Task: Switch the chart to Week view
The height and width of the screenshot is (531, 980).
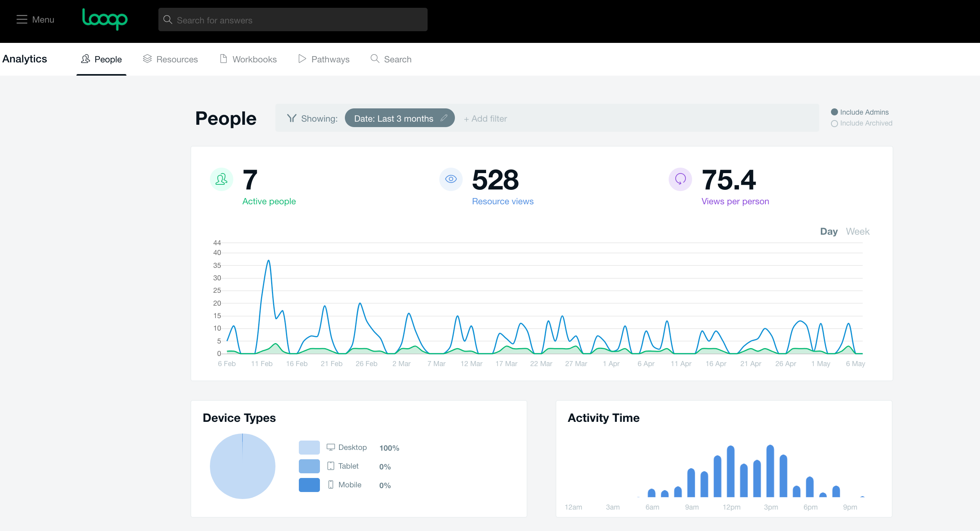Action: pyautogui.click(x=857, y=232)
